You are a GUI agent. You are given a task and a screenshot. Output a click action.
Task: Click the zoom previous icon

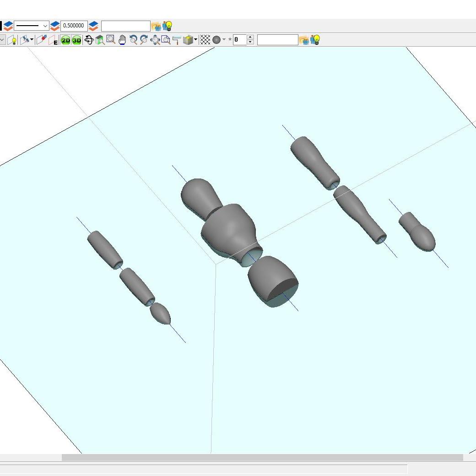133,40
